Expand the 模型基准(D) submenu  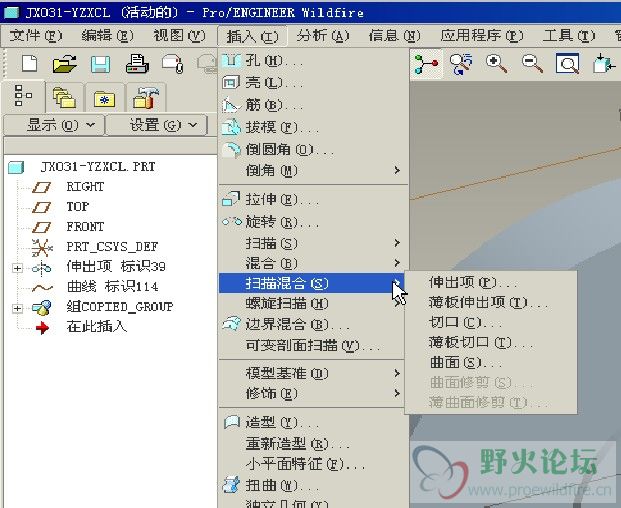pyautogui.click(x=312, y=373)
